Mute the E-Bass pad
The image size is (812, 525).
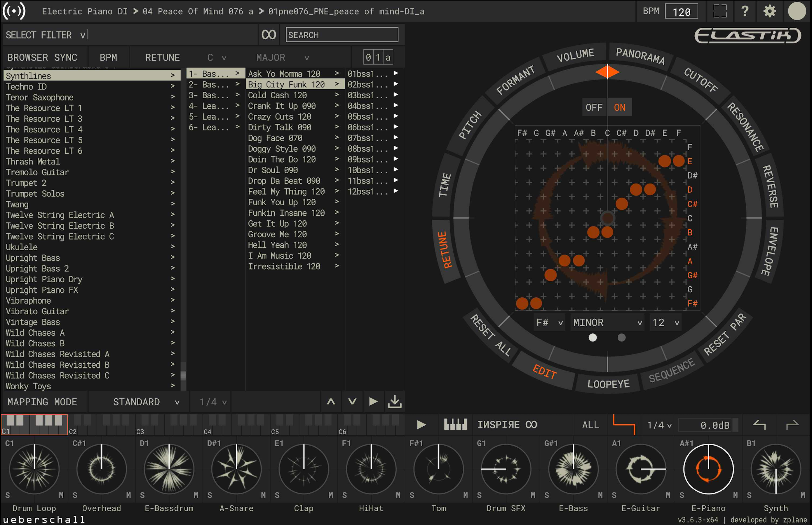pyautogui.click(x=600, y=495)
